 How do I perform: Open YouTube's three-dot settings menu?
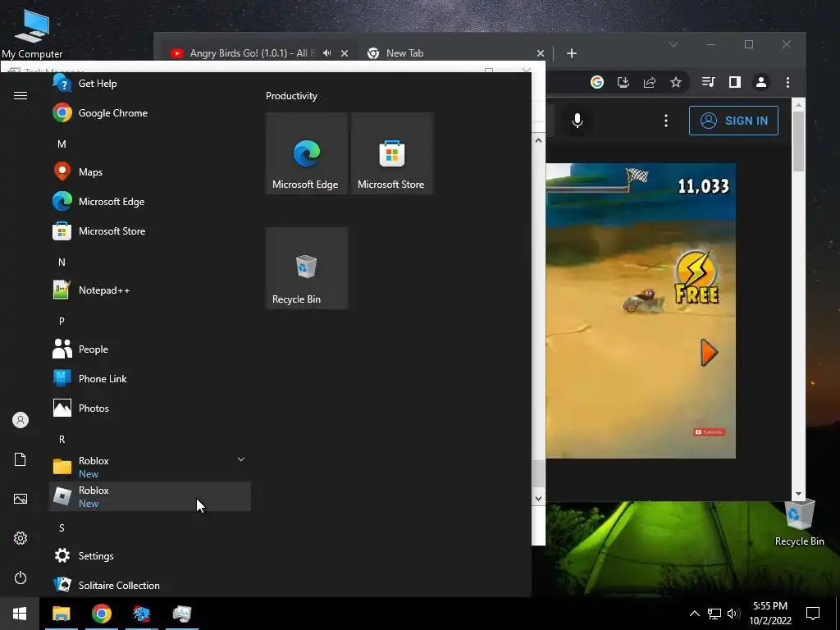(666, 121)
